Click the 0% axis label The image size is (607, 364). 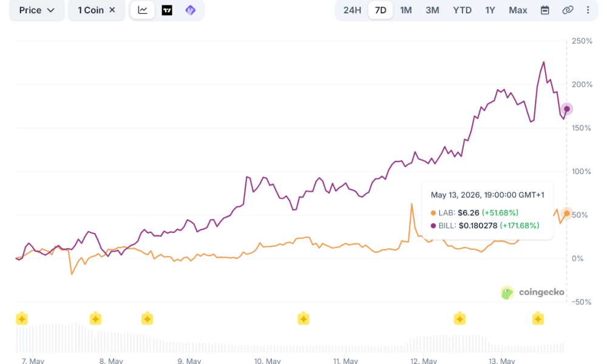pos(577,258)
